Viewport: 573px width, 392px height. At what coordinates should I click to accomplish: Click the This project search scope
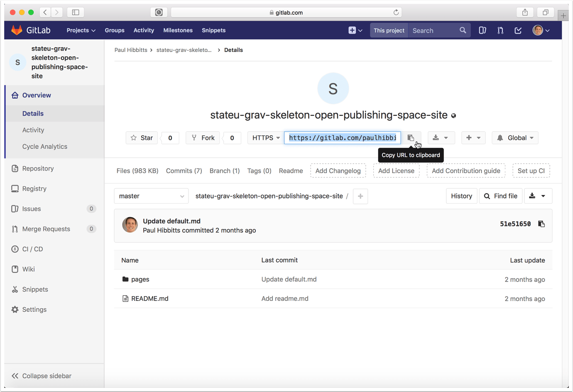click(x=389, y=30)
